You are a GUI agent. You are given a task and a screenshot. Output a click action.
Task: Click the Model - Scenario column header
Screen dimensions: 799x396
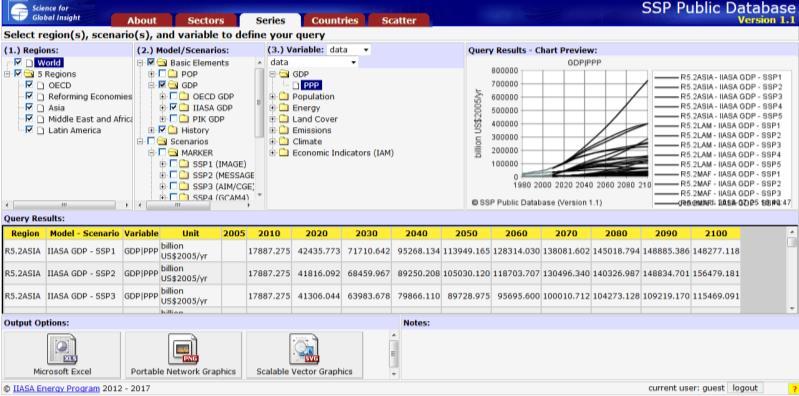pos(84,233)
